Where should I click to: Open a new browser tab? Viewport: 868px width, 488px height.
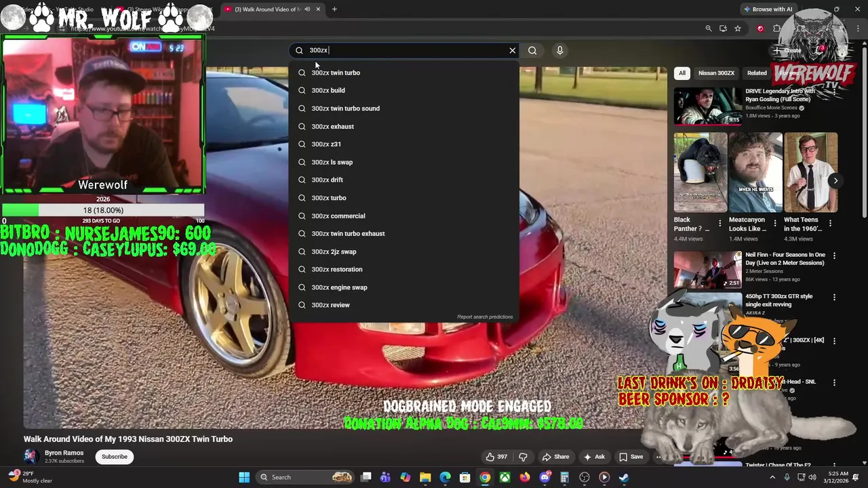(334, 9)
